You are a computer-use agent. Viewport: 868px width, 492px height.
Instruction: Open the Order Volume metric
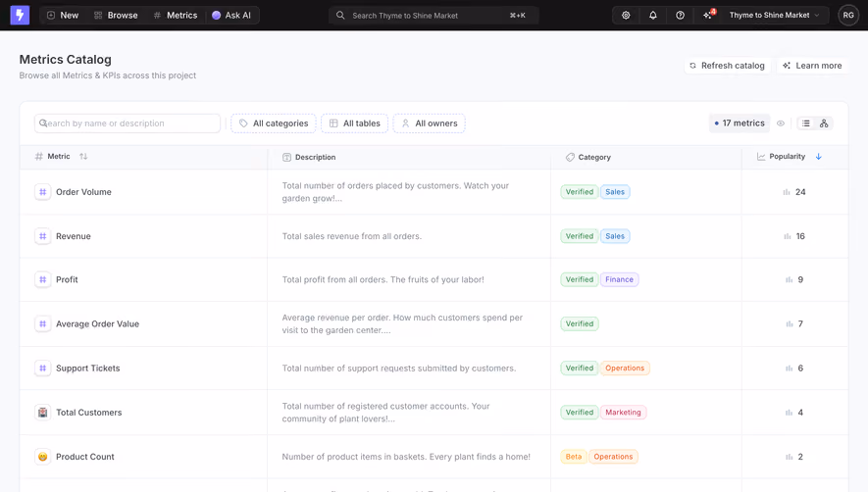tap(83, 192)
